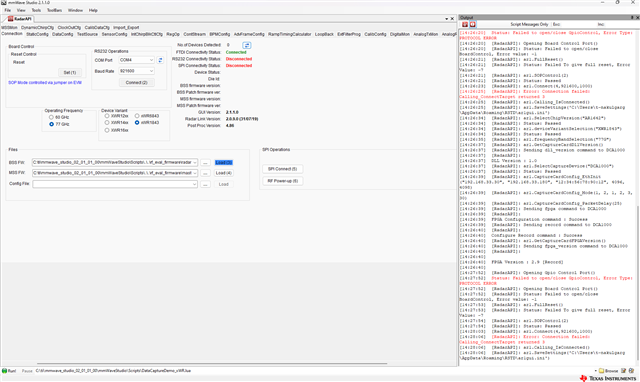The height and width of the screenshot is (382, 640).
Task: Switch to the DataConfig tab
Action: 62,34
